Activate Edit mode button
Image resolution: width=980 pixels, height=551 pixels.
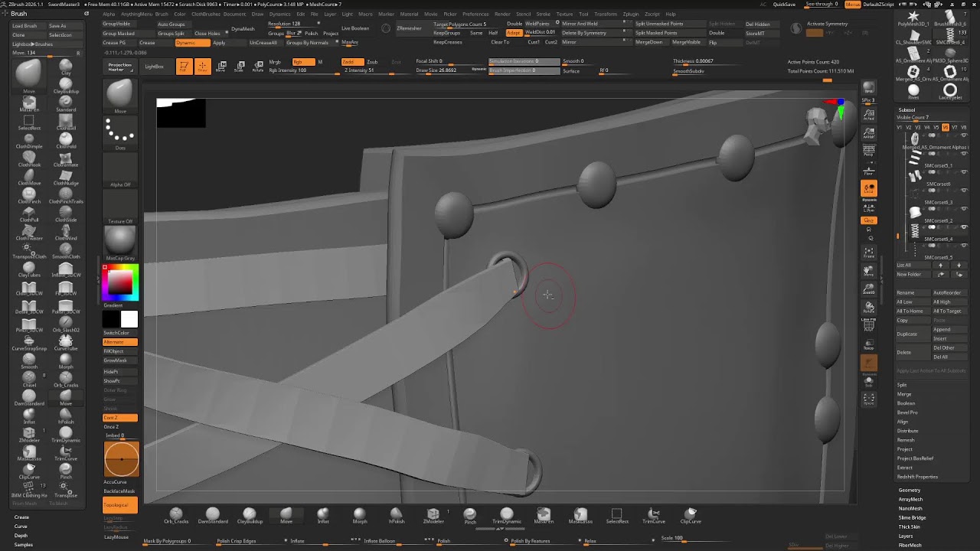pyautogui.click(x=184, y=67)
